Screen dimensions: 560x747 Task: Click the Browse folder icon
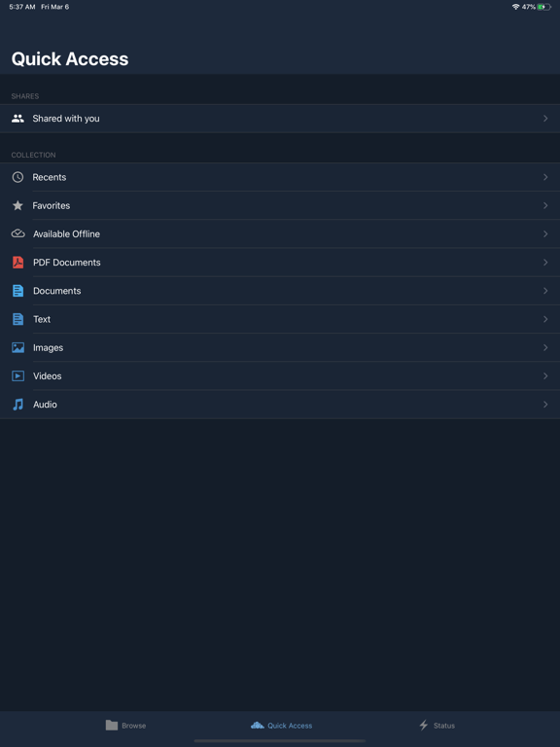click(112, 725)
